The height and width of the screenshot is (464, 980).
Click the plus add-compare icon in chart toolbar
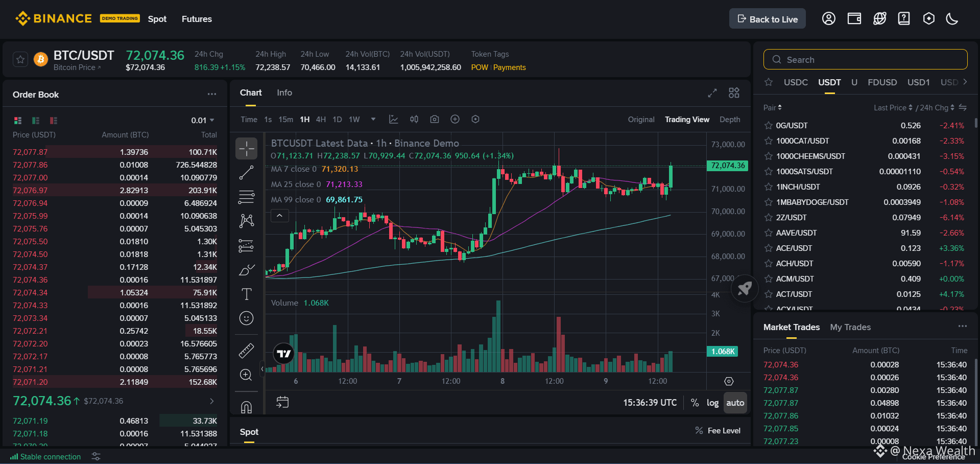pos(455,119)
